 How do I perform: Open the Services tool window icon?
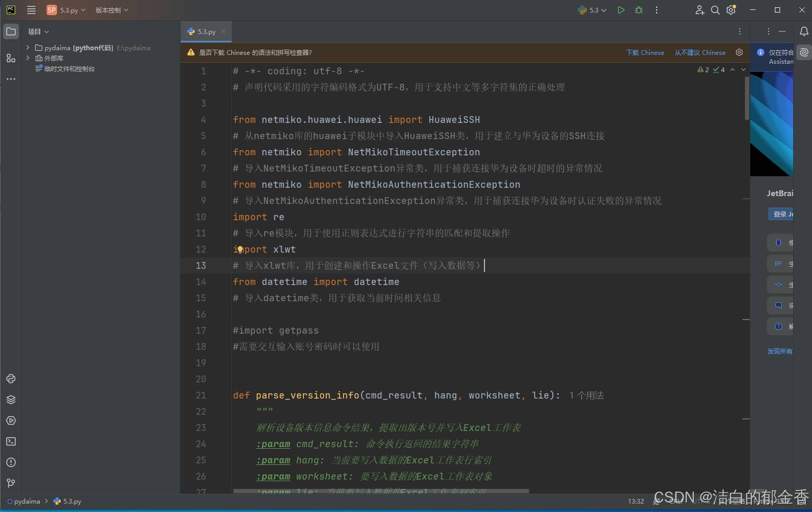[x=11, y=420]
